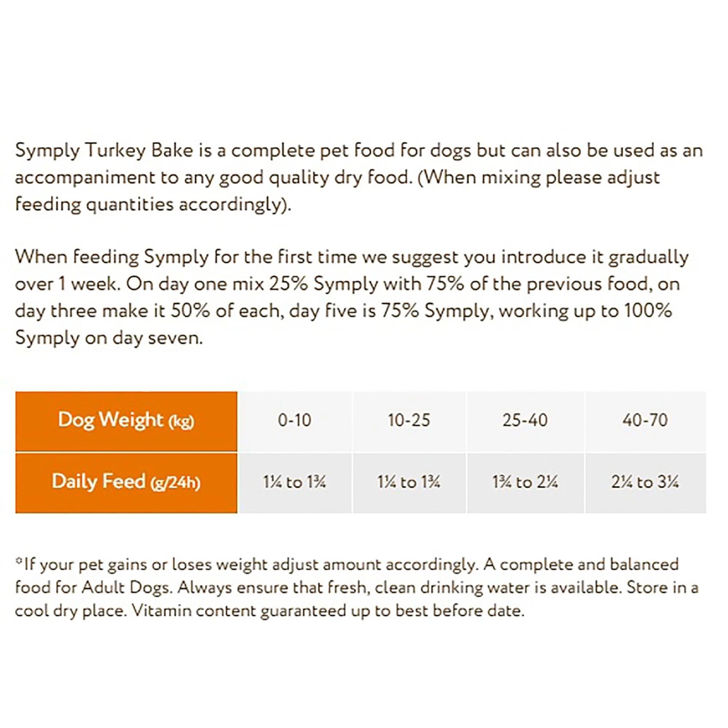Viewport: 728px width, 728px height.
Task: Select the 25-40 weight range cell
Action: pos(525,420)
